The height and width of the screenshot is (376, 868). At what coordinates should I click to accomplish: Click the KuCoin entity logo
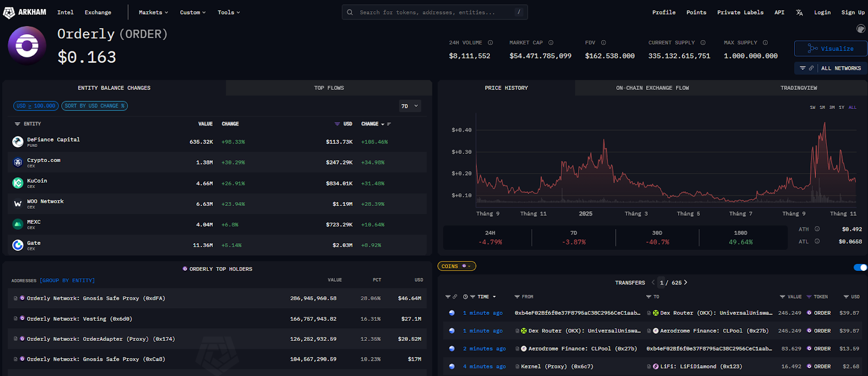(18, 183)
